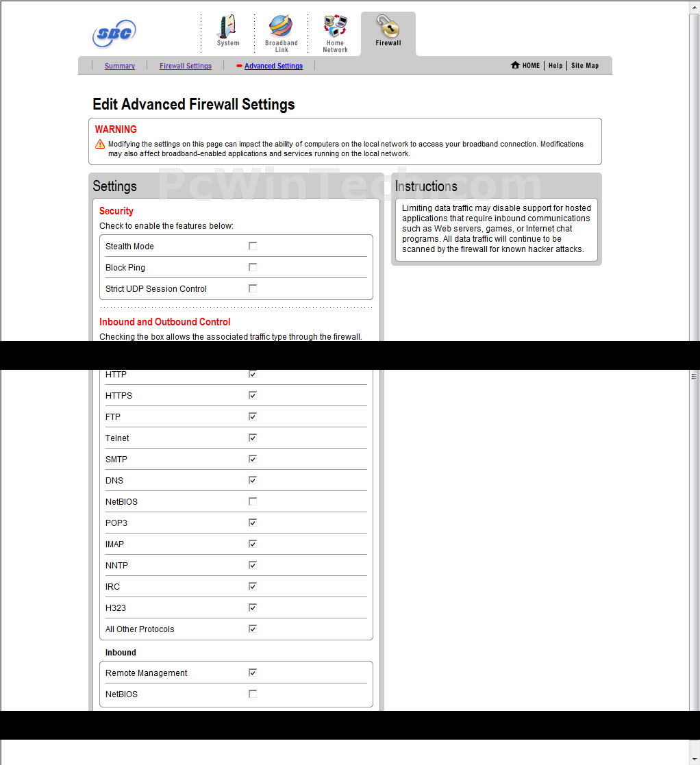This screenshot has width=700, height=765.
Task: Click the Help link
Action: pyautogui.click(x=555, y=65)
